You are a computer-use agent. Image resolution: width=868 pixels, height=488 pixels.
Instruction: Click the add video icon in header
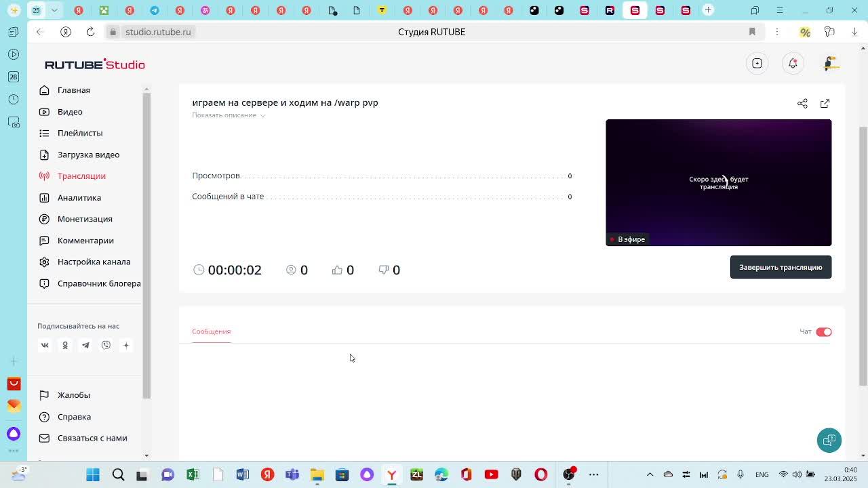(757, 63)
